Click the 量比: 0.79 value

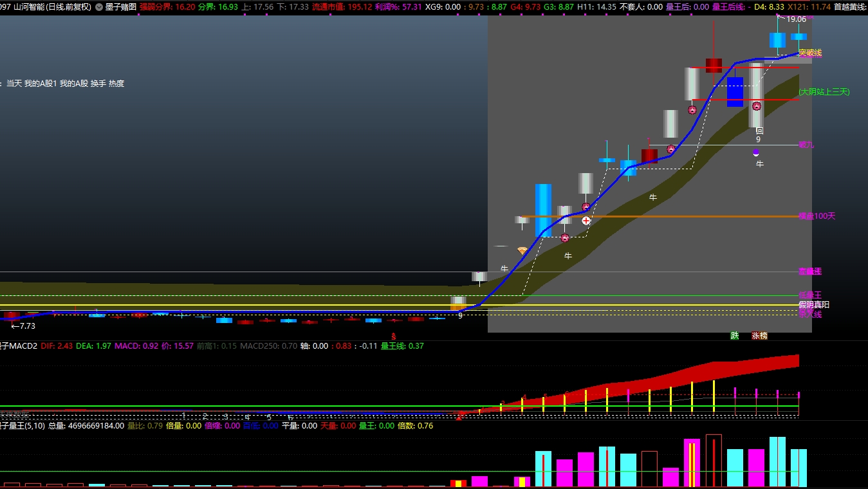point(145,425)
